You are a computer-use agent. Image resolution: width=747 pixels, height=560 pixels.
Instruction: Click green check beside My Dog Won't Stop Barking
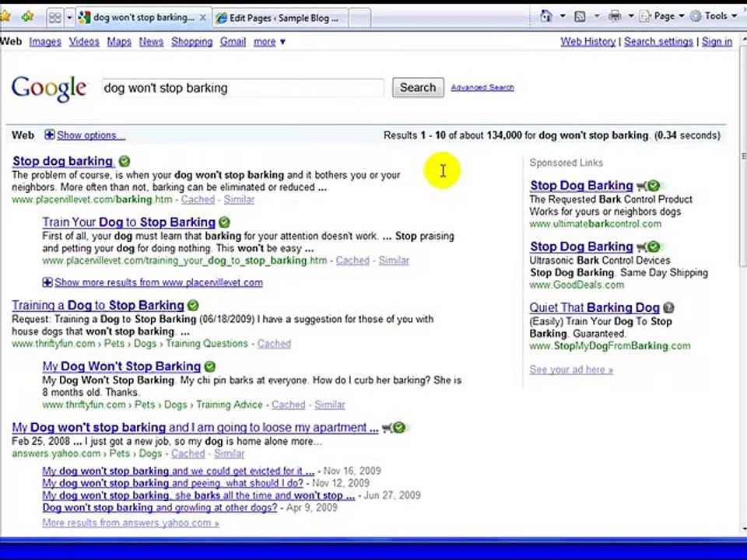point(209,366)
